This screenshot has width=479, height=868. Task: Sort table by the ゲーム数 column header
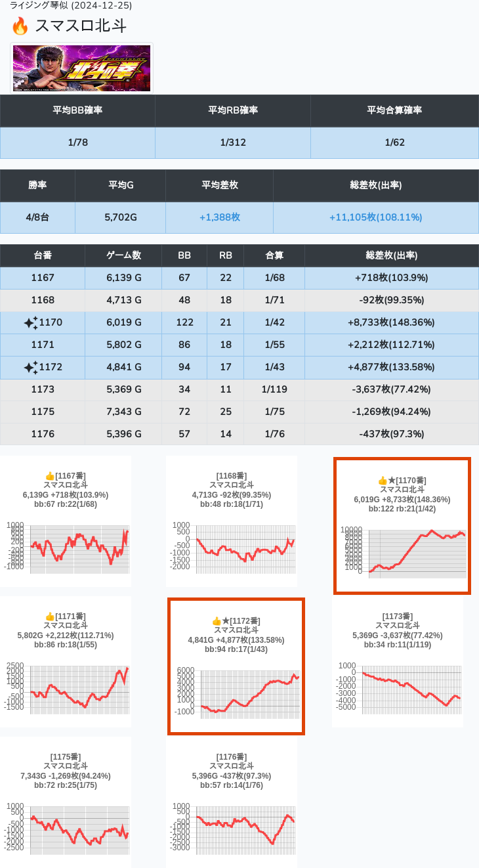pyautogui.click(x=123, y=255)
